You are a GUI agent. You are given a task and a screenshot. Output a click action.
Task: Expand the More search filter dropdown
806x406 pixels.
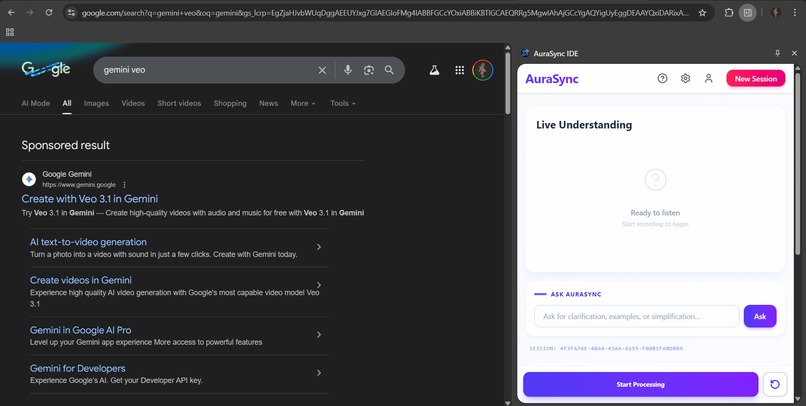pos(303,103)
